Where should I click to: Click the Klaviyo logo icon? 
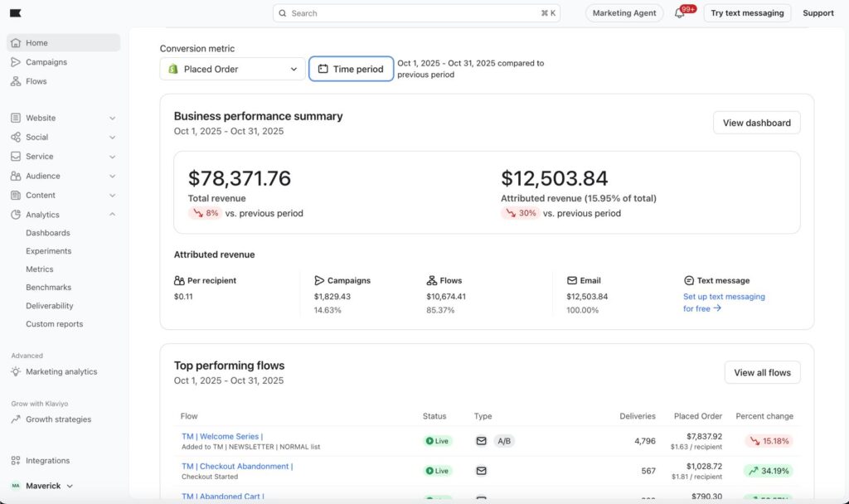(16, 13)
